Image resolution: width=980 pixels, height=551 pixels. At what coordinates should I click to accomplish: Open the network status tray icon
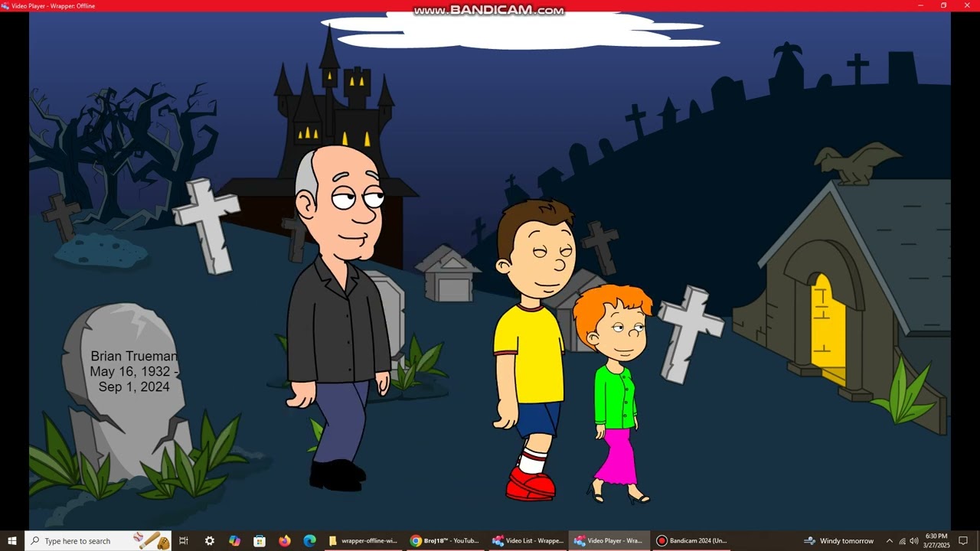pos(902,541)
